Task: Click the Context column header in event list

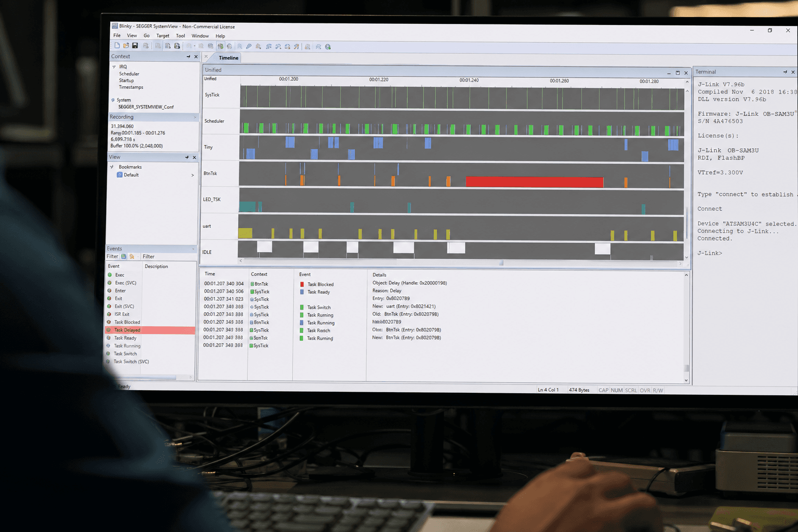Action: tap(259, 274)
